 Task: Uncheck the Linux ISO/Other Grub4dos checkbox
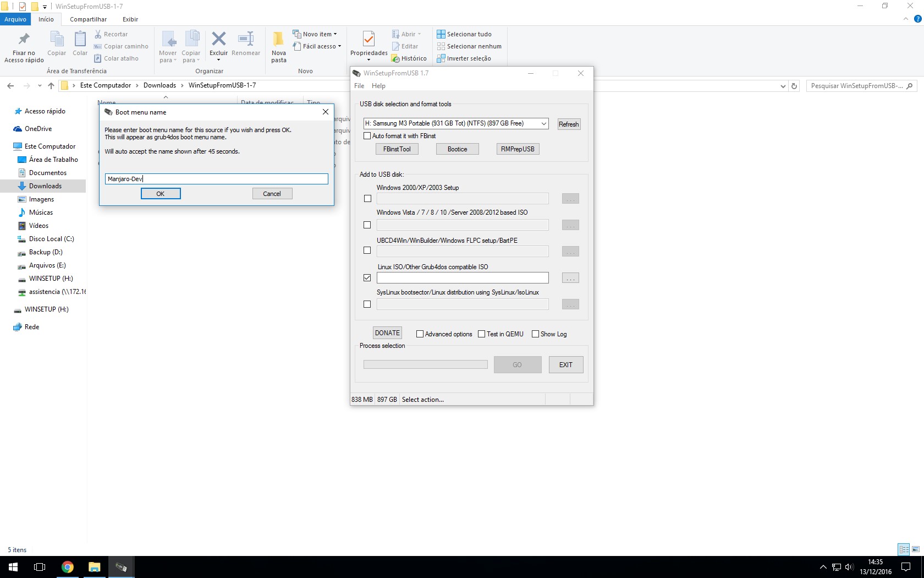click(x=367, y=278)
